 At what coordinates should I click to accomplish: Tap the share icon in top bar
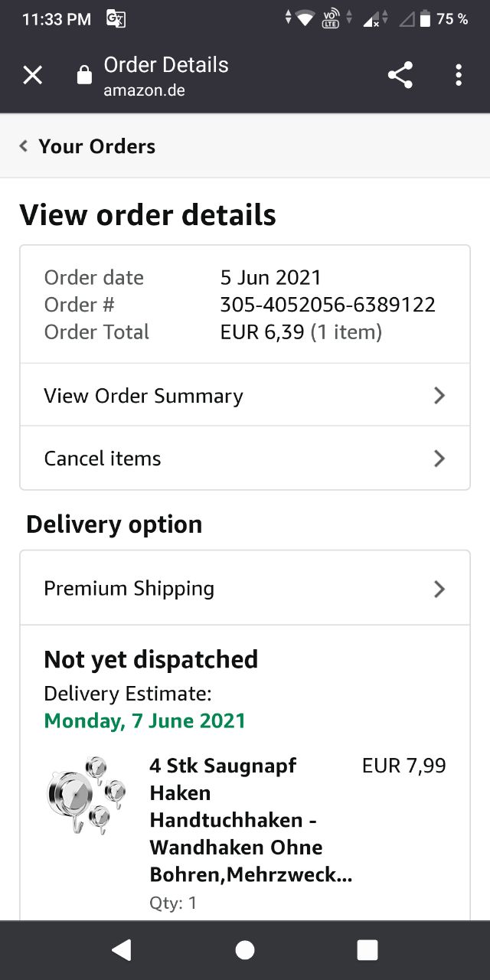tap(400, 75)
